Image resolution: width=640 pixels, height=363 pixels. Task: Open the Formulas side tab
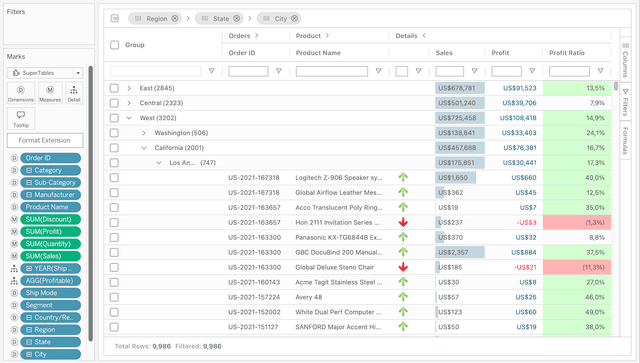point(625,141)
